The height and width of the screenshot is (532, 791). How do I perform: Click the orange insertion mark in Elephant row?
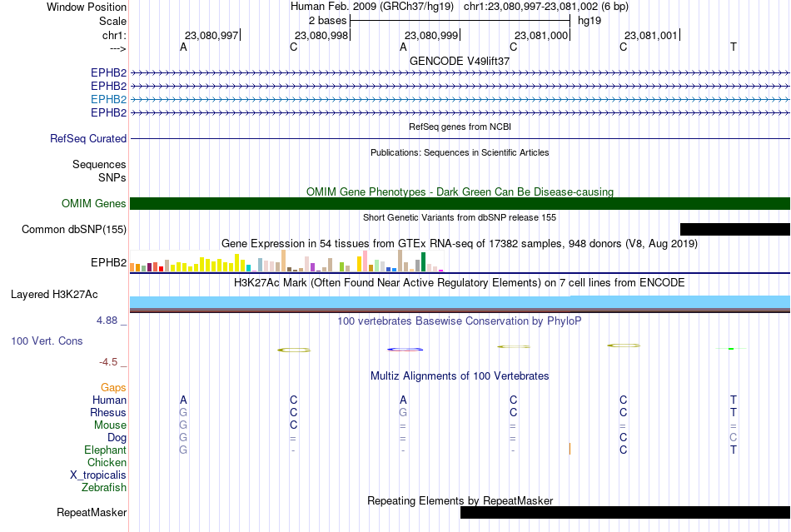[570, 449]
